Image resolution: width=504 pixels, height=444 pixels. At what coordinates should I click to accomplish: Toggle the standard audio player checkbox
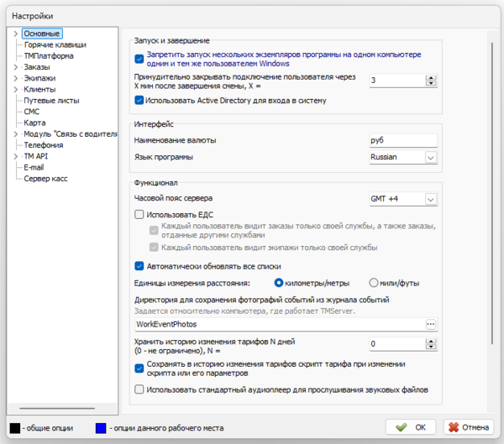139,389
